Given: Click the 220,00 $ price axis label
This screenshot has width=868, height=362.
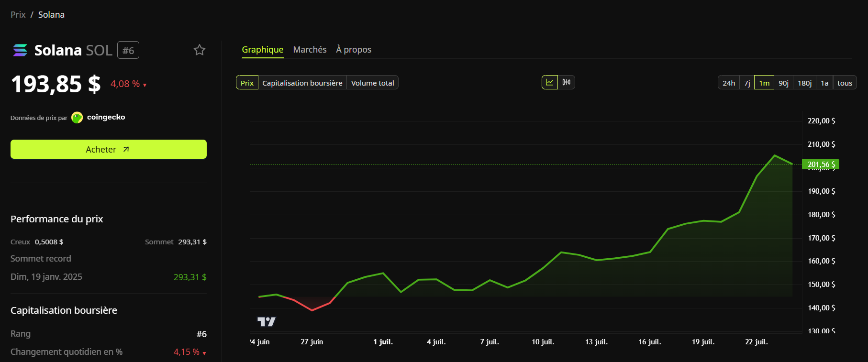Looking at the screenshot, I should pos(822,121).
